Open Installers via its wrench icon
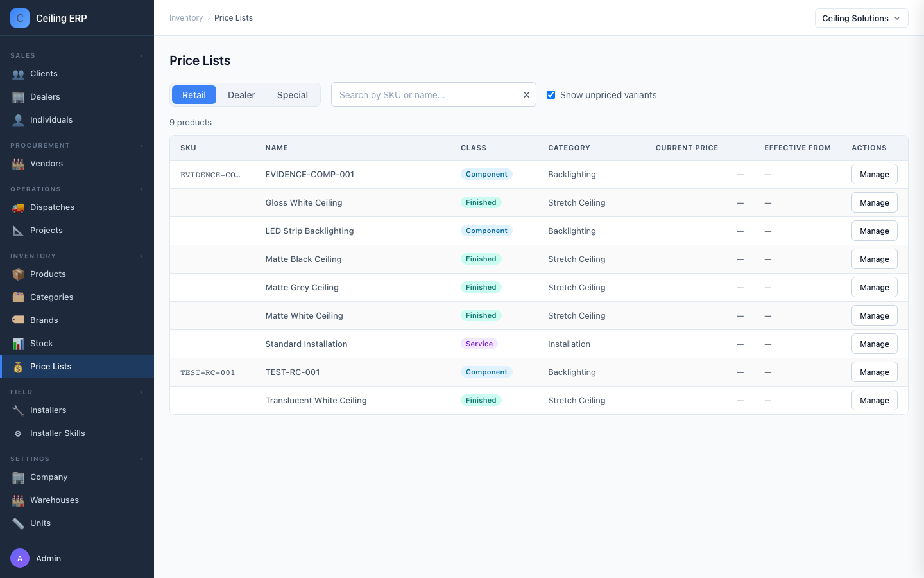 18,410
